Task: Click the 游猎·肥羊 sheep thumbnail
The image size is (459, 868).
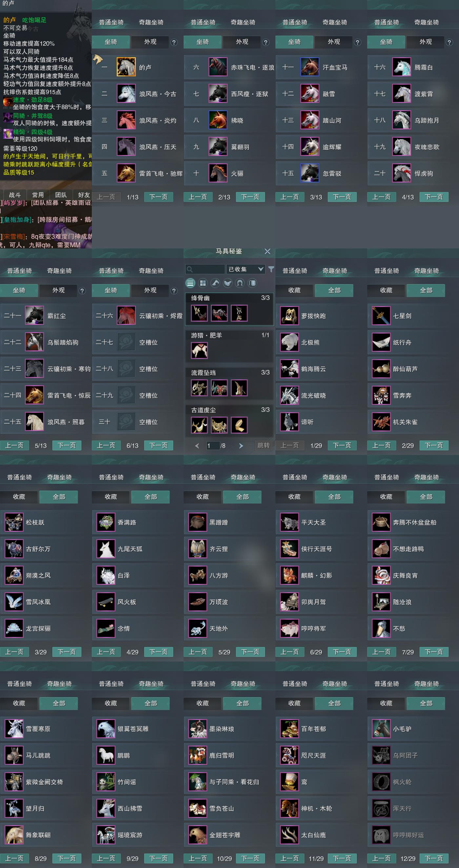Action: 199,350
